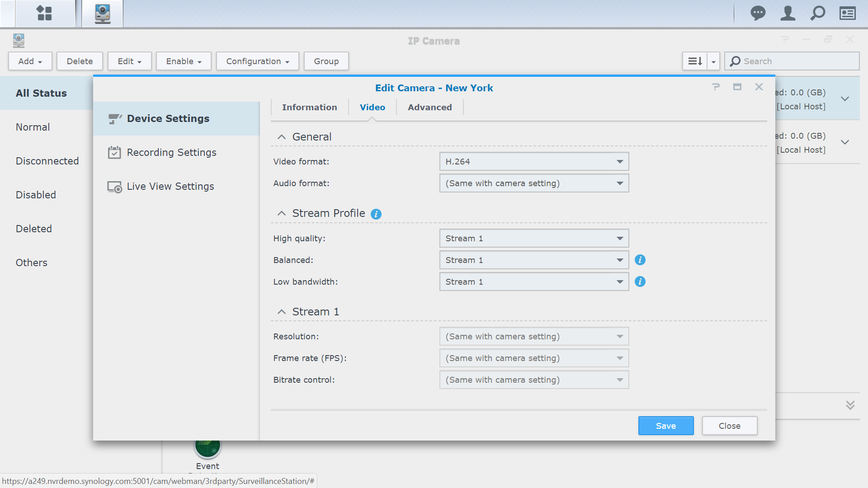
Task: Switch to the Advanced tab
Action: tap(429, 107)
